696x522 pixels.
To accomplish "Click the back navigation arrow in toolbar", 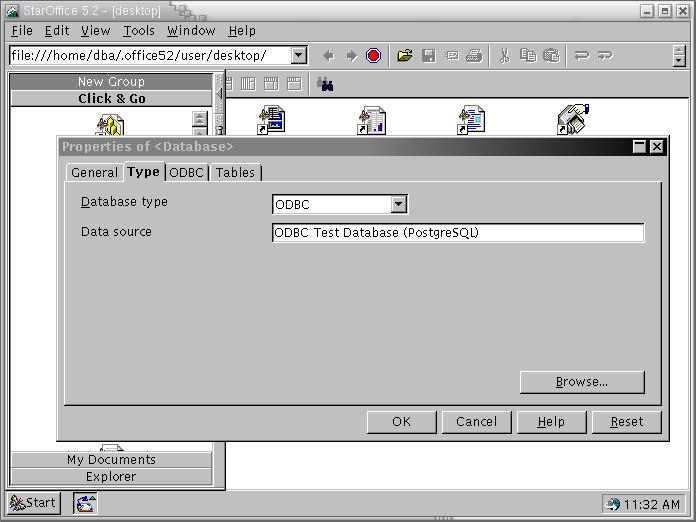I will [x=328, y=56].
